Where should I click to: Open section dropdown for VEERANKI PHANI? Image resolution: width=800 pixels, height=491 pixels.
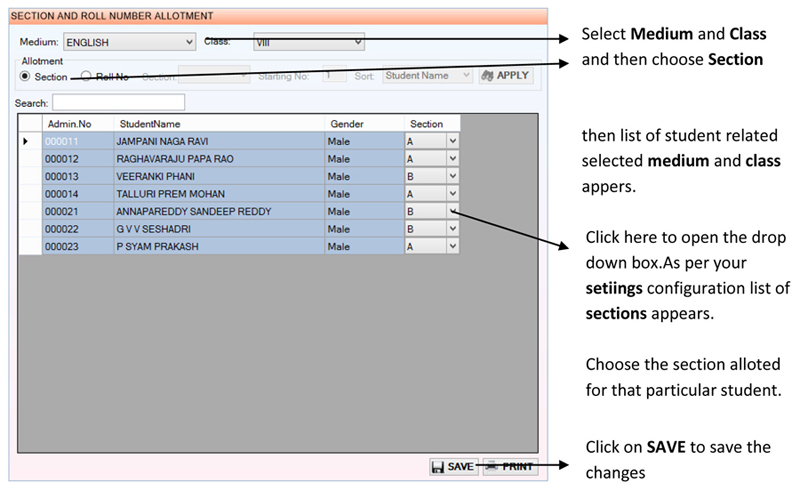pyautogui.click(x=453, y=176)
